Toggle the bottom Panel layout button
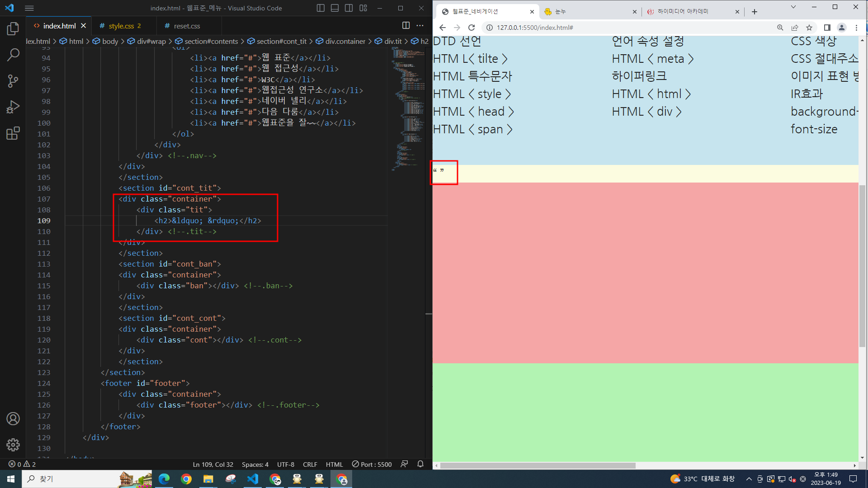This screenshot has height=488, width=868. click(335, 8)
